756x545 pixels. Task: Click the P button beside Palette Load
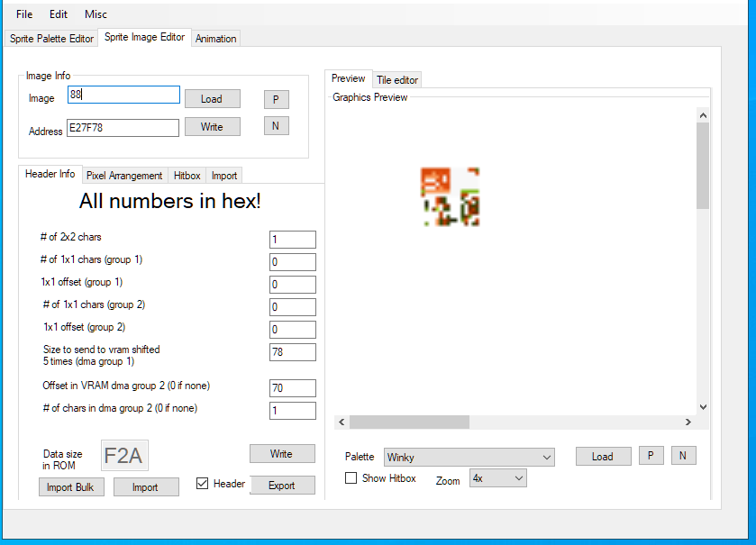point(651,456)
